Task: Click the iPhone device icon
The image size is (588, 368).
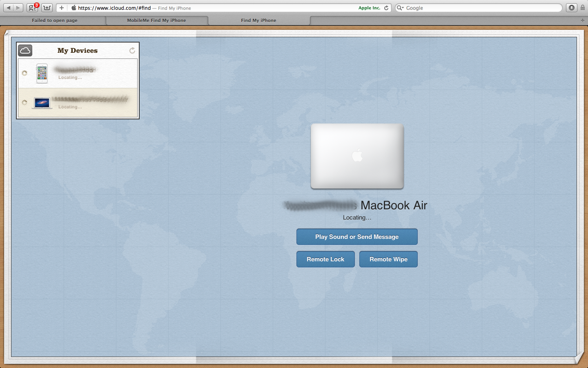Action: click(x=42, y=73)
